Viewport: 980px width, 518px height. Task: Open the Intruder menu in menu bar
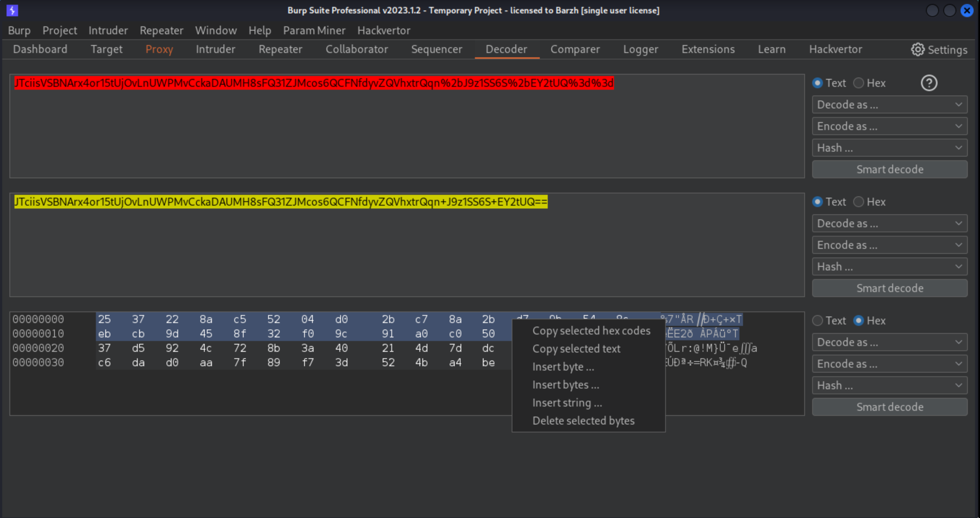tap(108, 30)
